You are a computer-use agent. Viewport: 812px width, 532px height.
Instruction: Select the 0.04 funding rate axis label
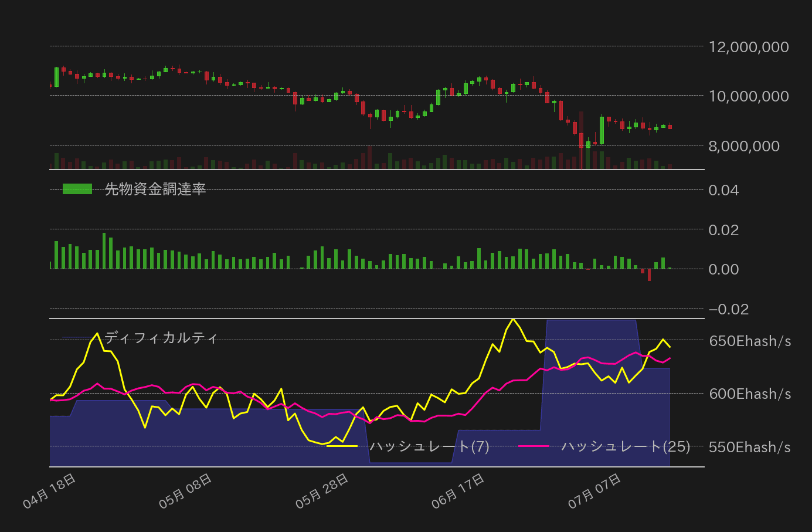[x=723, y=190]
